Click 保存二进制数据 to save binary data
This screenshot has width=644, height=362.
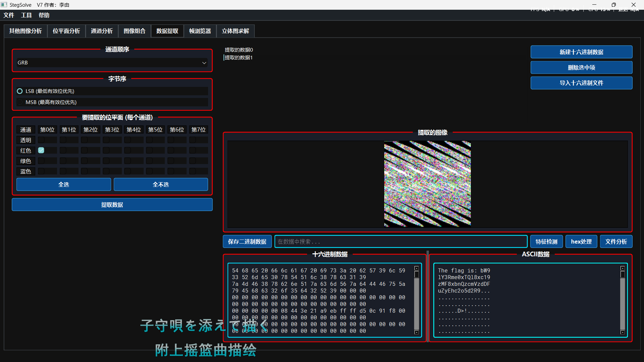pos(247,241)
